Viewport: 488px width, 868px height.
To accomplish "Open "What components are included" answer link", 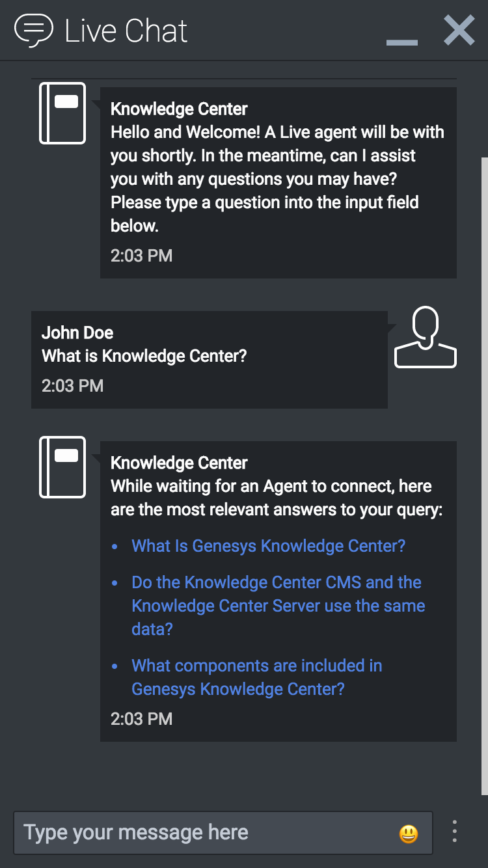I will (x=256, y=677).
